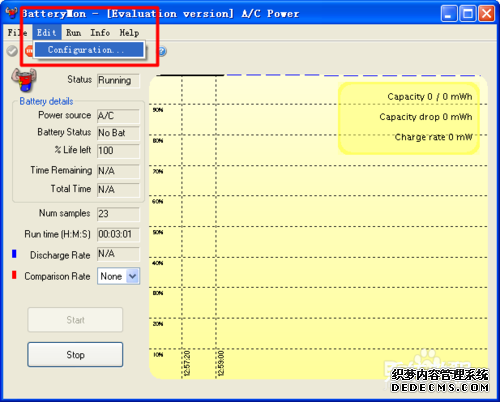Open the Help menu
500x402 pixels.
129,33
